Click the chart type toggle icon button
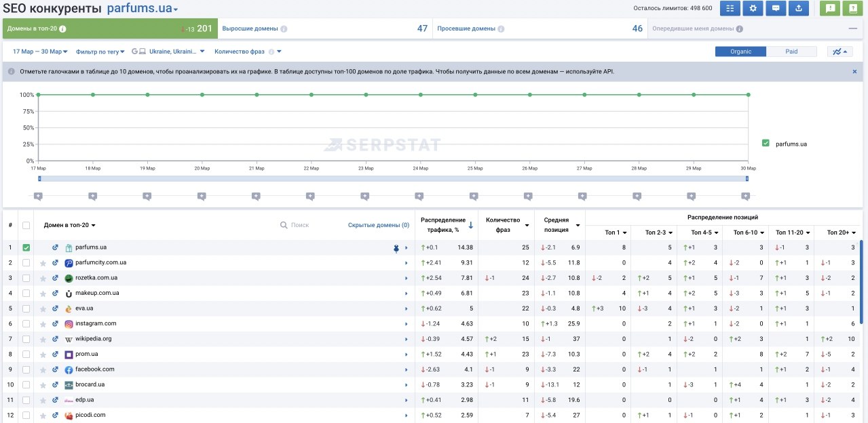 [x=839, y=52]
